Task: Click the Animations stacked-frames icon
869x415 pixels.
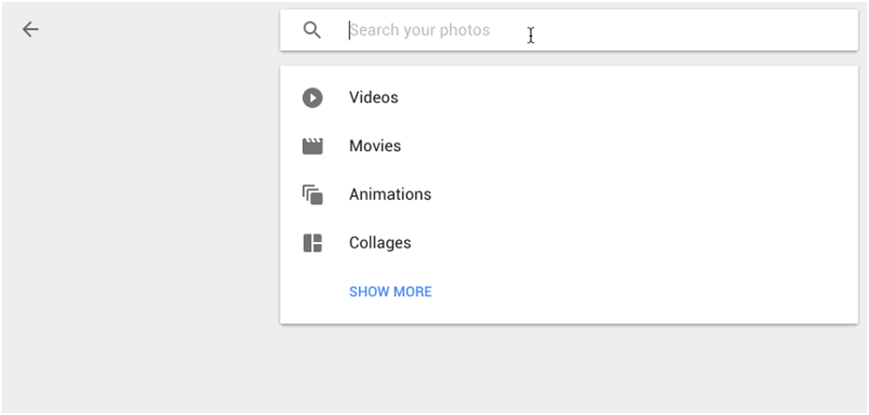Action: click(313, 195)
